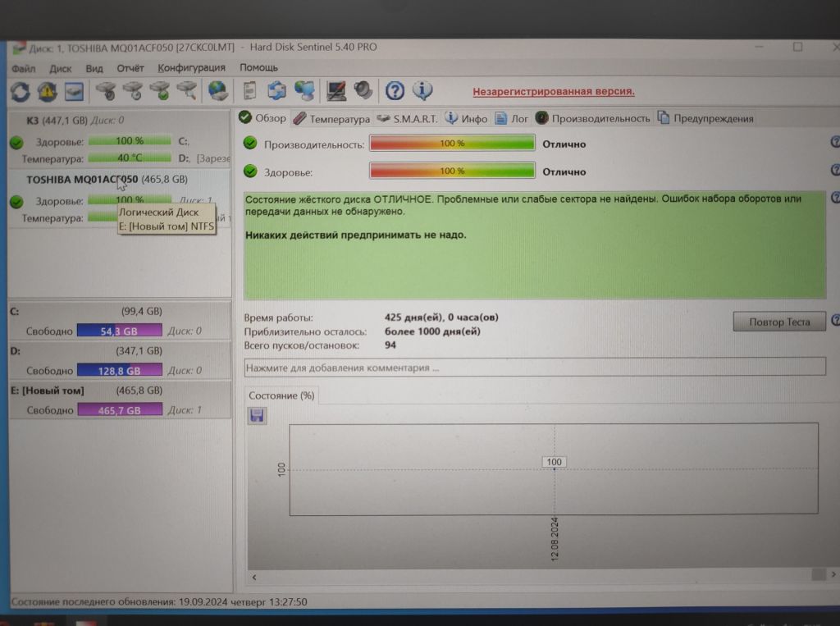Click the comment input field
Screen dimensions: 840x626
tap(535, 368)
